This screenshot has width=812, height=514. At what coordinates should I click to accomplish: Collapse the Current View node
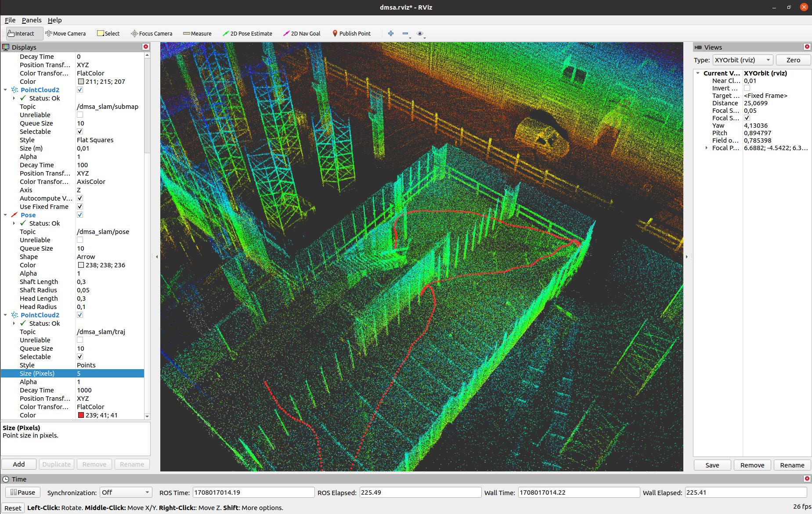698,73
